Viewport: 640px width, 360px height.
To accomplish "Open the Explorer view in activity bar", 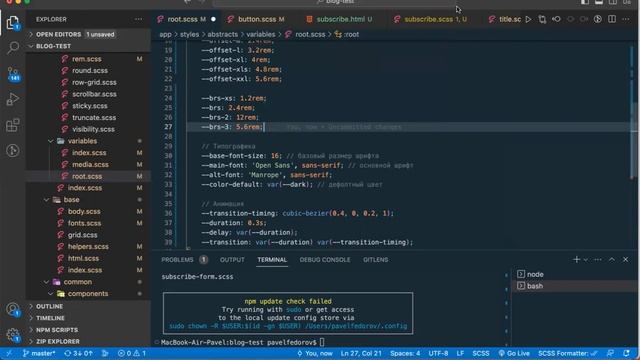I will [x=13, y=22].
